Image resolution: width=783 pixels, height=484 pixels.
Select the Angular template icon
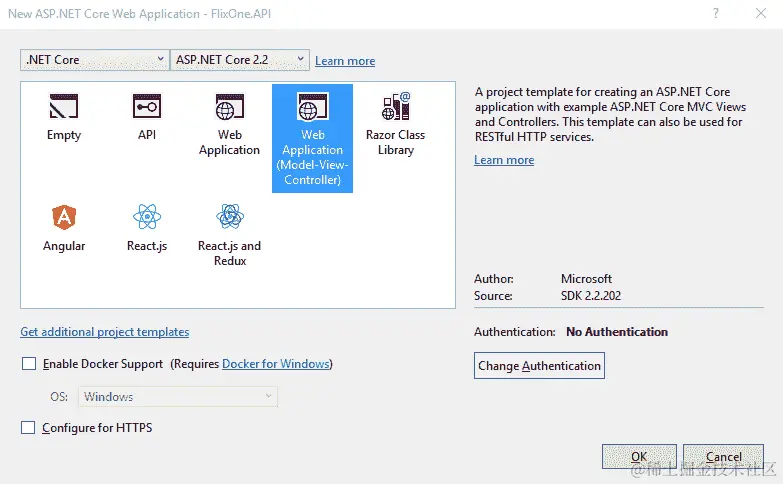click(64, 217)
